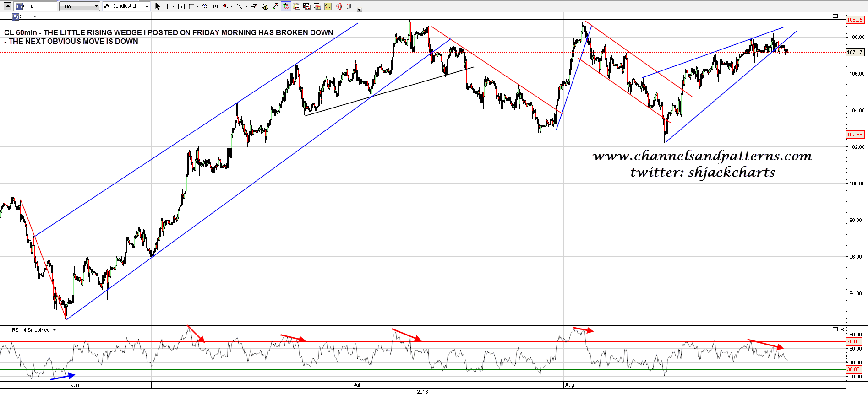Click the crosshair cursor tool
Image resolution: width=868 pixels, height=394 pixels.
click(168, 6)
